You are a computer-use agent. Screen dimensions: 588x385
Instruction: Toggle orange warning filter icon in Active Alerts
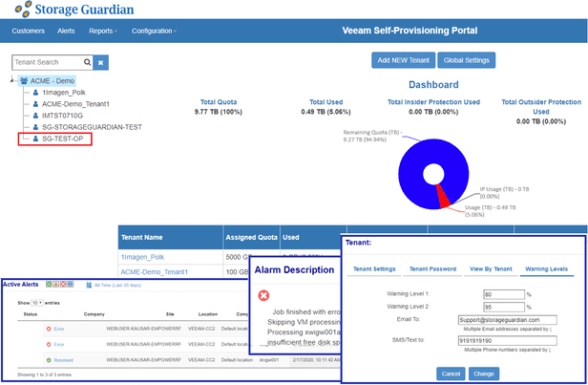click(x=56, y=285)
